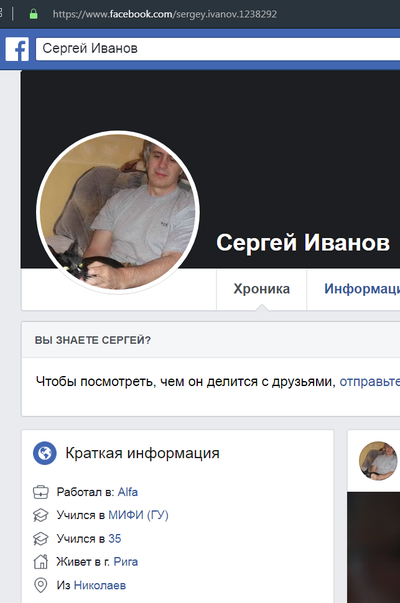Open the Хроника tab

262,289
